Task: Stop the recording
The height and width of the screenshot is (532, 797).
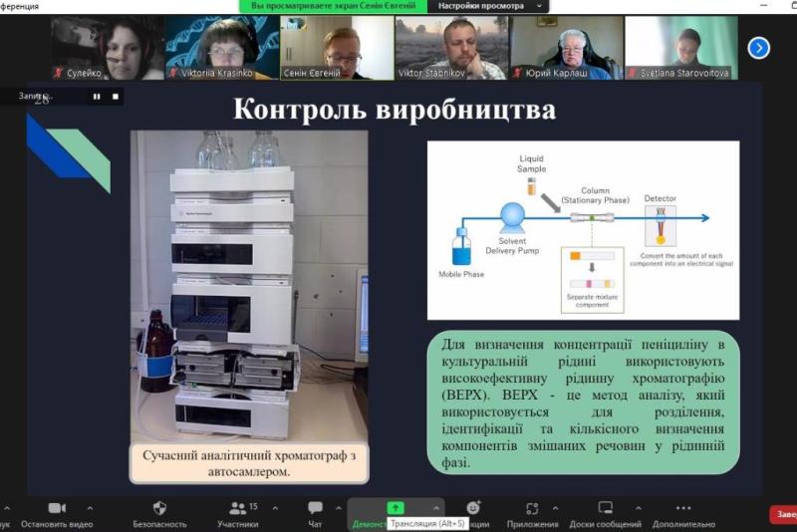Action: [116, 97]
